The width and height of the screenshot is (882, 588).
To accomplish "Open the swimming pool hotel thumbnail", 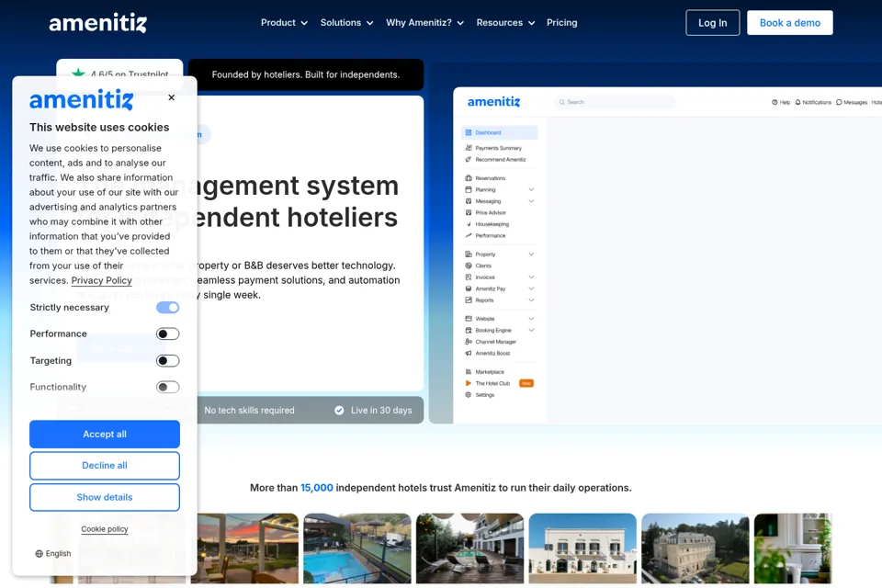I will tap(357, 548).
